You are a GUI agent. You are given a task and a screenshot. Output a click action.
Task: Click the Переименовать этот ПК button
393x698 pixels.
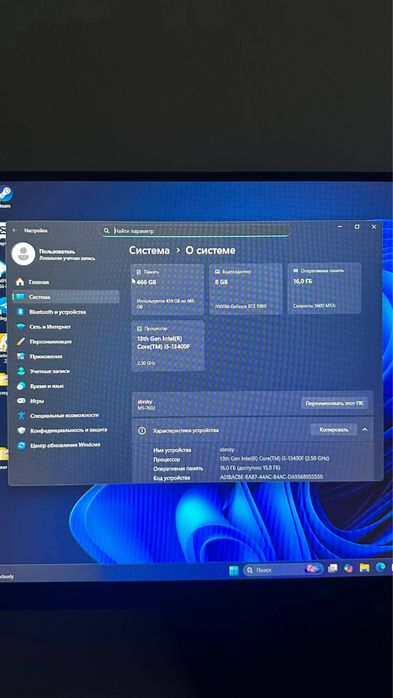pyautogui.click(x=334, y=403)
